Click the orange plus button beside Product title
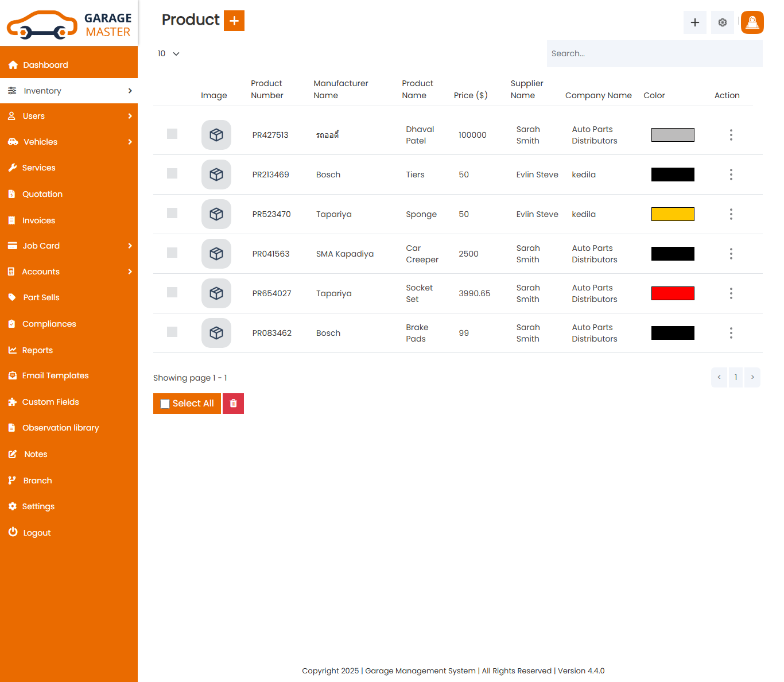The image size is (784, 682). (234, 20)
